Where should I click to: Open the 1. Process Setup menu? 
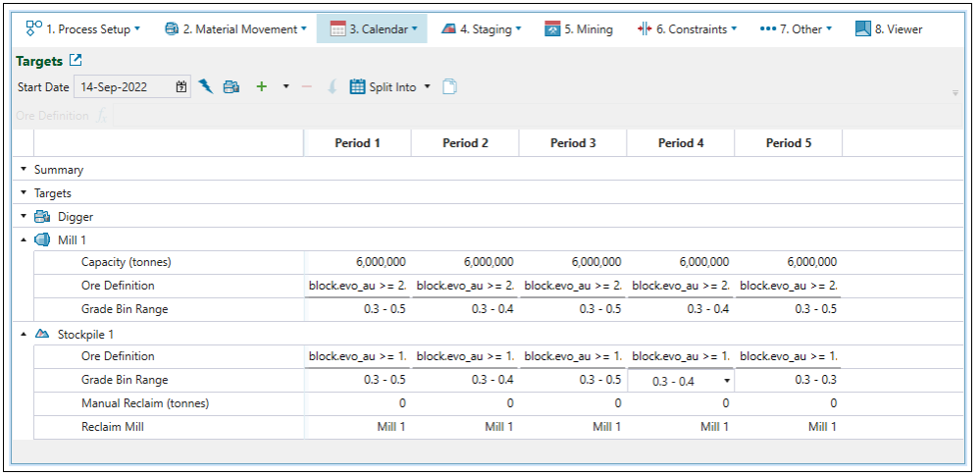coord(83,28)
